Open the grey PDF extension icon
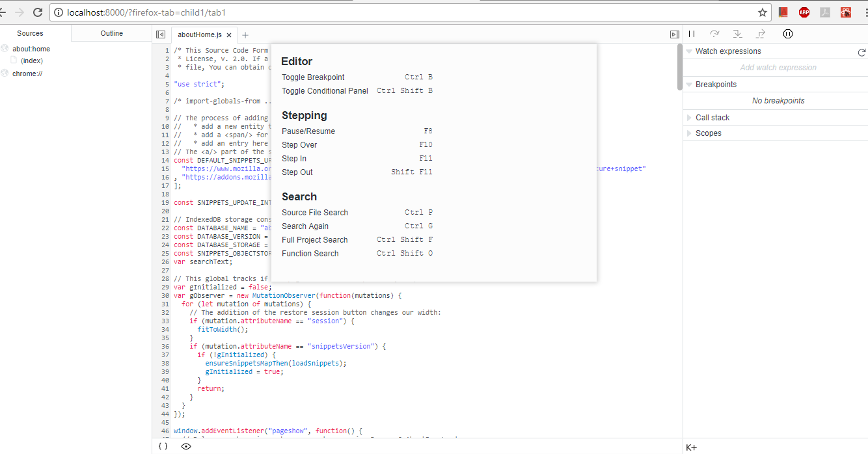The image size is (868, 454). pyautogui.click(x=825, y=12)
